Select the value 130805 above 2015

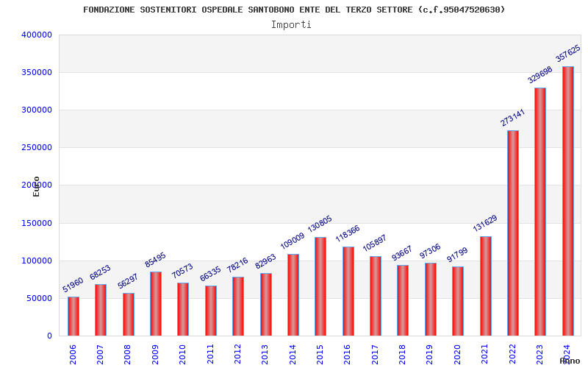click(320, 224)
